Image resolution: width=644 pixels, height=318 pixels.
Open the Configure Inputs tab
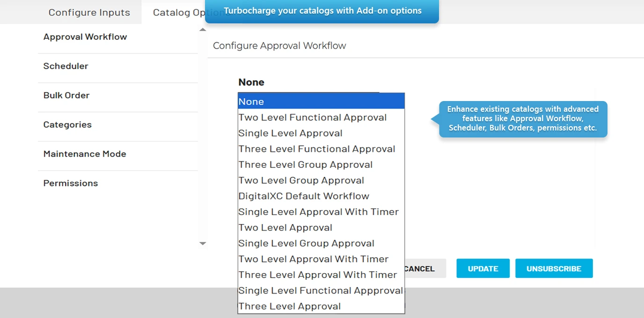click(x=89, y=13)
